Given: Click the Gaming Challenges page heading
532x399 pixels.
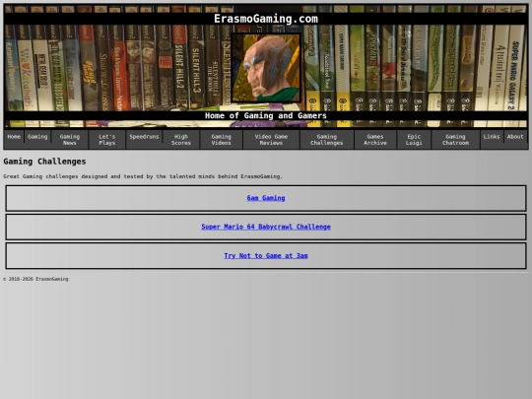Looking at the screenshot, I should click(44, 162).
